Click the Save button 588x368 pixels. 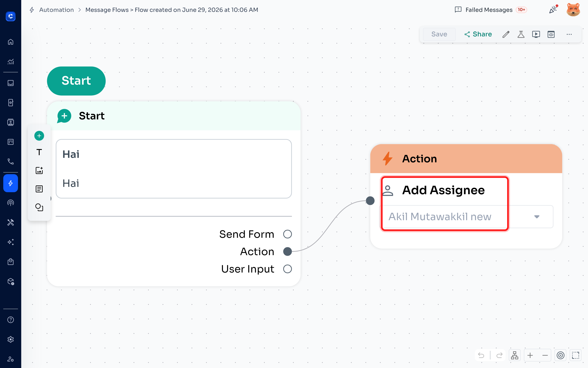[x=439, y=34]
